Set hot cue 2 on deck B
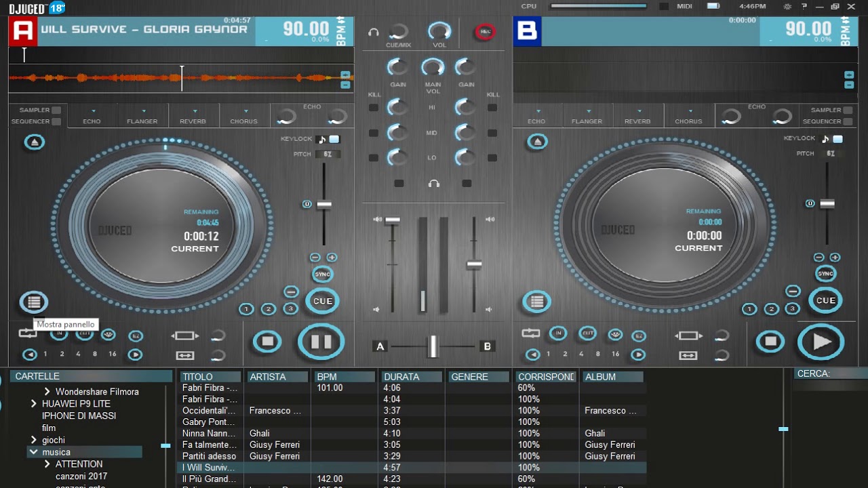The width and height of the screenshot is (868, 488). coord(772,309)
